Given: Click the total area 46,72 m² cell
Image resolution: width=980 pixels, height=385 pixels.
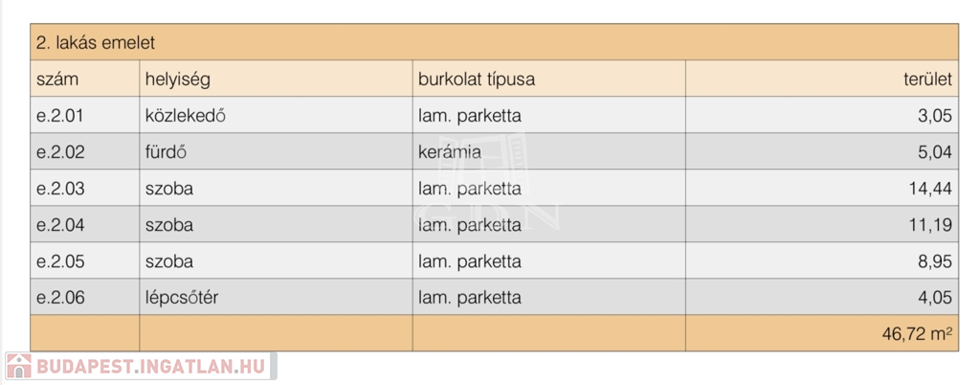Looking at the screenshot, I should tap(917, 334).
